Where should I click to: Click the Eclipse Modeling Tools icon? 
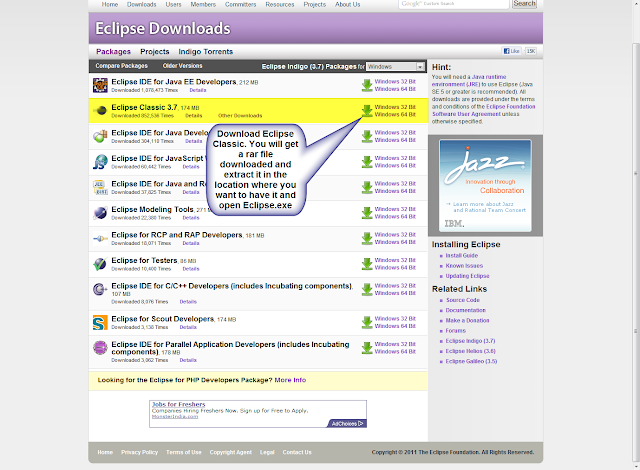(100, 213)
